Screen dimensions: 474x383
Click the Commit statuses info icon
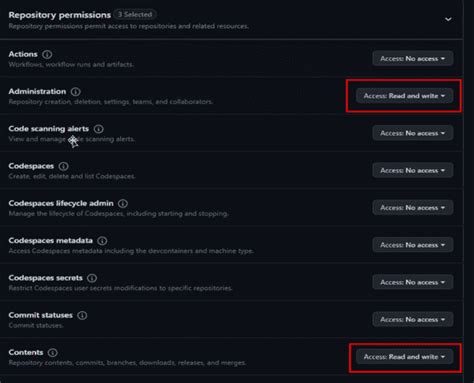(82, 315)
